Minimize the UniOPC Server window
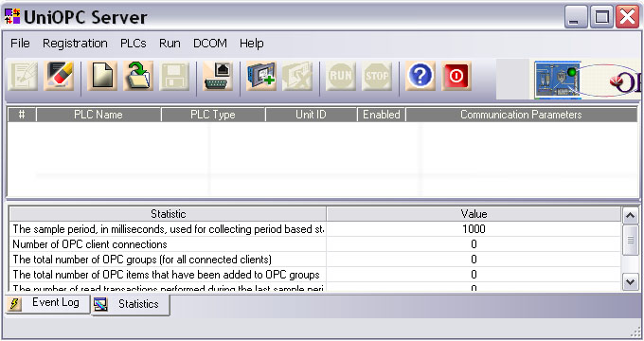 pyautogui.click(x=576, y=17)
